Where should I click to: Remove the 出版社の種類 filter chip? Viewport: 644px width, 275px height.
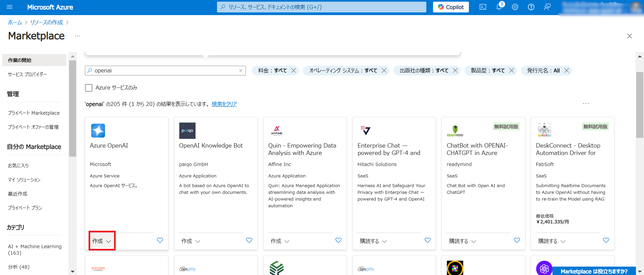coord(455,70)
